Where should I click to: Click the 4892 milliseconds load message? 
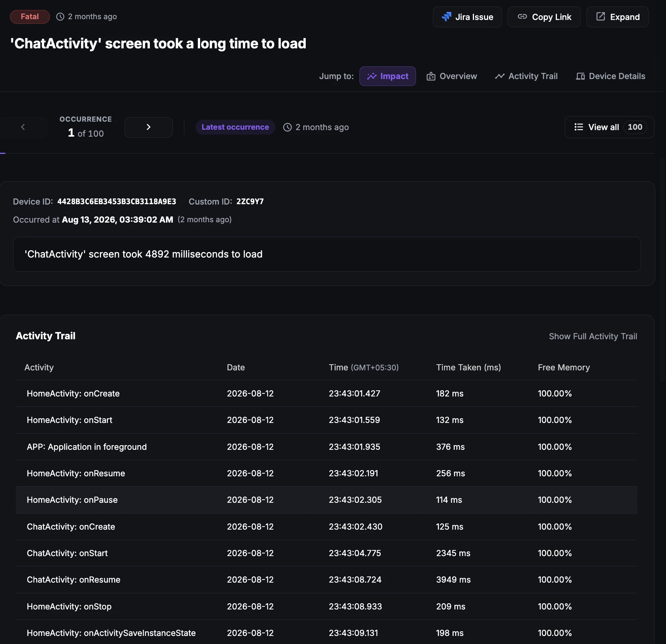point(326,254)
